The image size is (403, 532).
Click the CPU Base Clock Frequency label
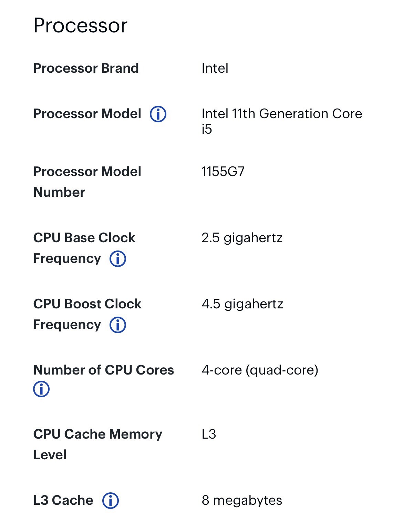(x=84, y=248)
